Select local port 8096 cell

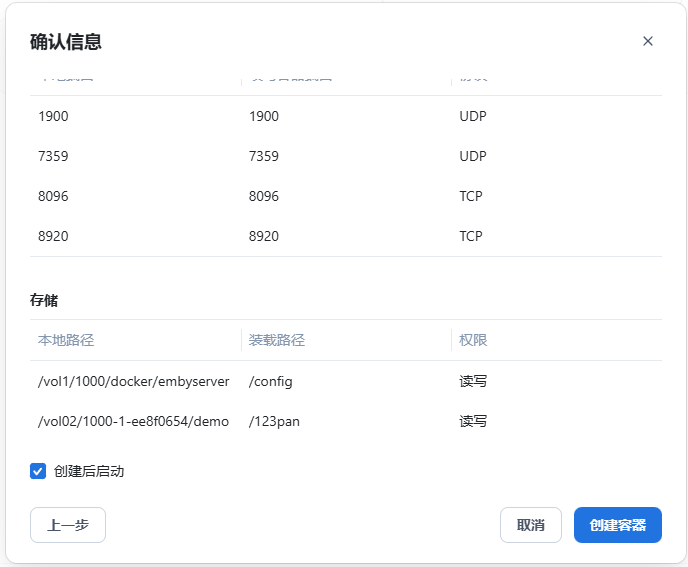(x=53, y=196)
